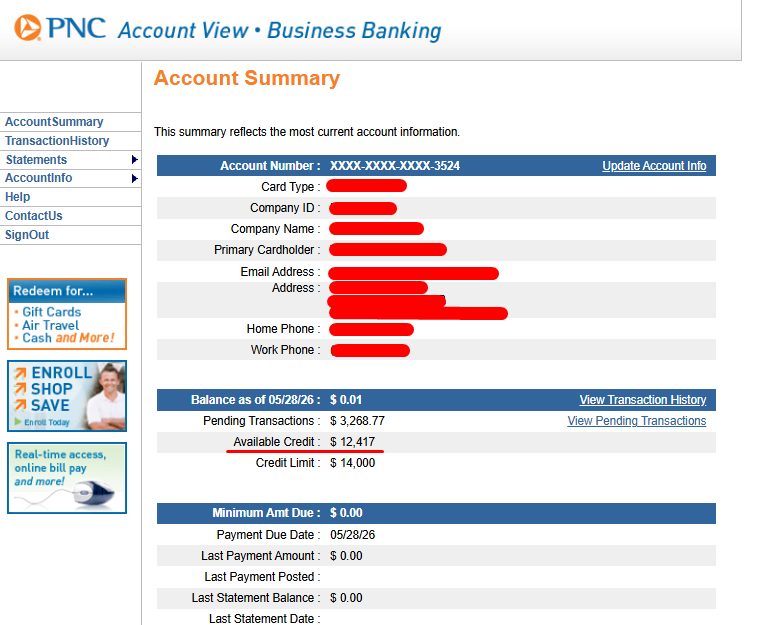This screenshot has width=770, height=625.
Task: Click the Home Phone label
Action: [x=283, y=329]
